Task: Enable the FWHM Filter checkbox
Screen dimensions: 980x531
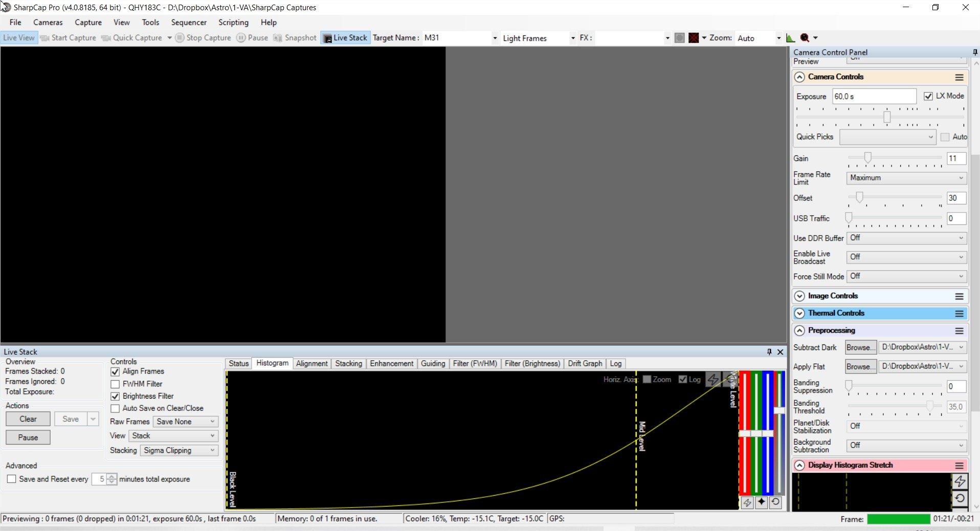Action: (x=115, y=384)
